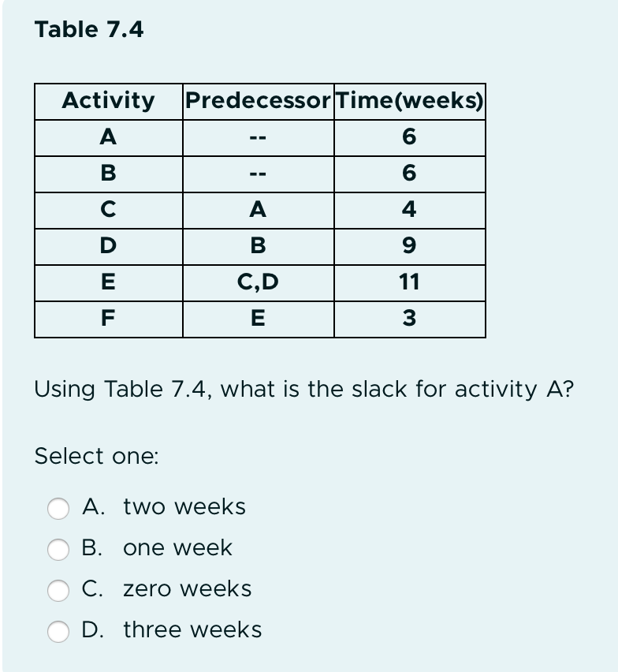This screenshot has height=672, width=618.
Task: Click the 'B. one week' label text
Action: tap(157, 549)
